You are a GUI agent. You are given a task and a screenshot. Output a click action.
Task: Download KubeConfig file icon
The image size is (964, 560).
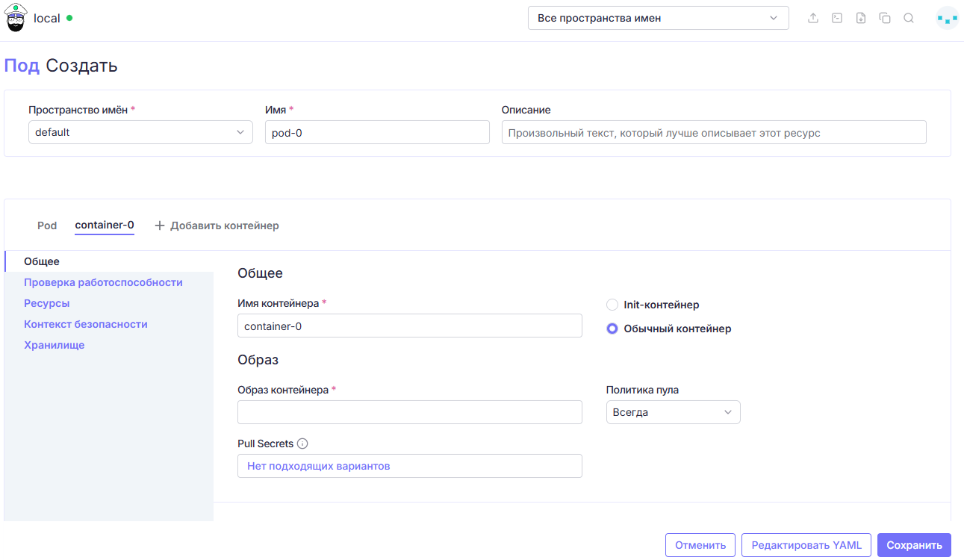coord(861,19)
